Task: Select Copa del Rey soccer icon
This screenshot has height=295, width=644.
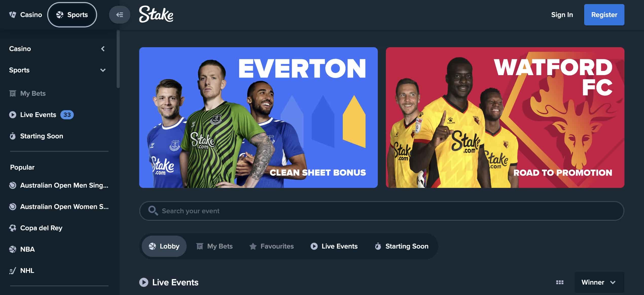Action: click(x=12, y=228)
